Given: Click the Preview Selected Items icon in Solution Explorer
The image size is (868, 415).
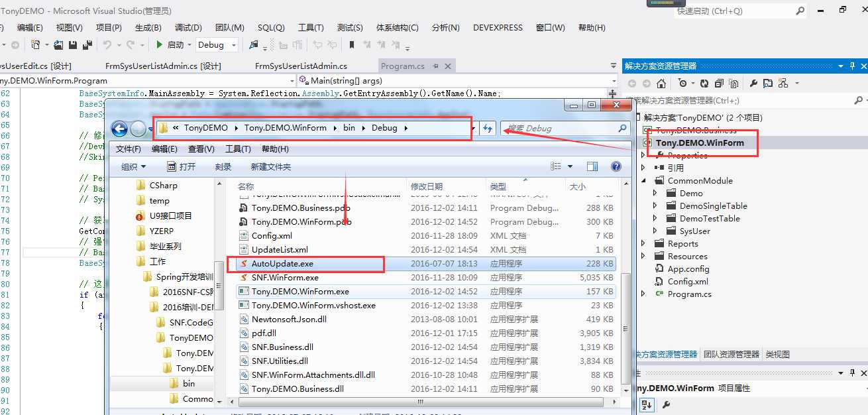Looking at the screenshot, I should click(768, 84).
